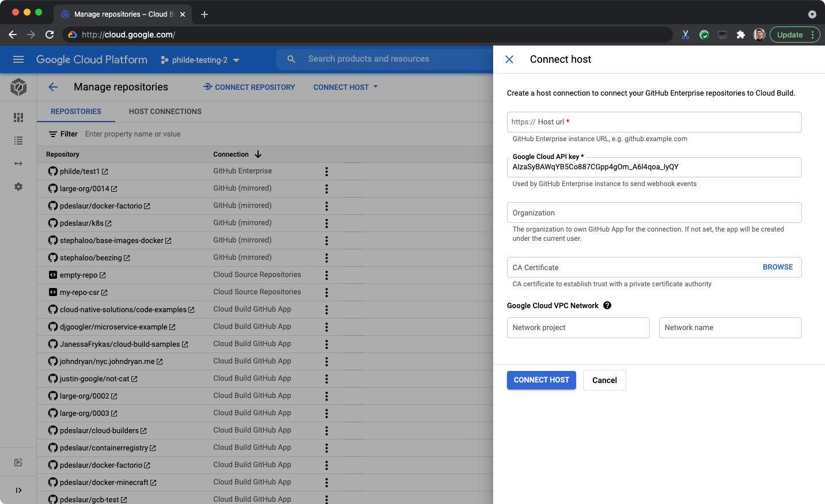The height and width of the screenshot is (504, 825).
Task: Click the Cloud Build product icon
Action: [18, 87]
